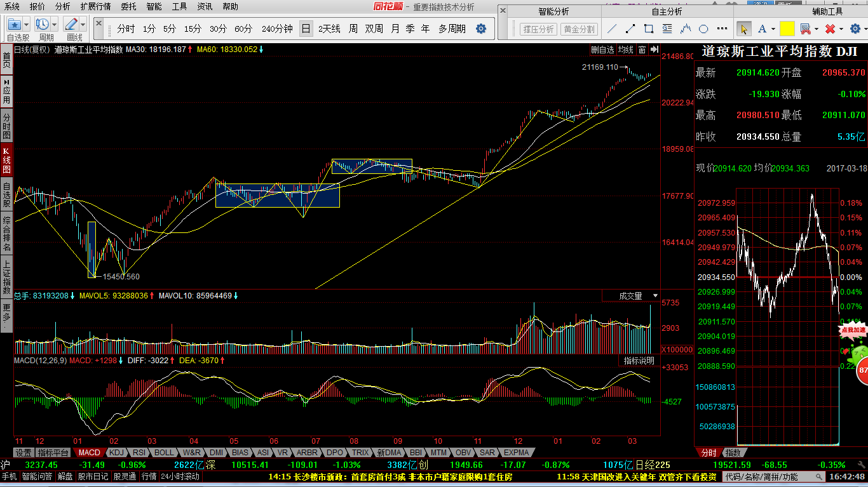
Task: Expand the 周期 dropdown arrow
Action: tap(55, 24)
